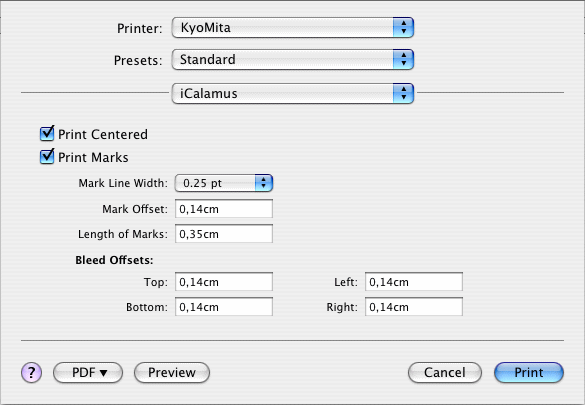
Task: Open the 0.25 pt line width dropdown
Action: [x=224, y=183]
